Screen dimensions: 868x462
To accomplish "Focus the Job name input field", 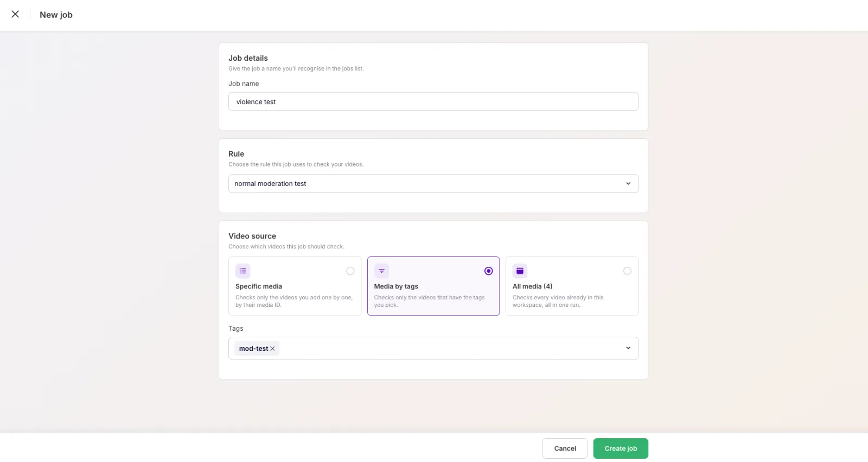I will click(433, 101).
